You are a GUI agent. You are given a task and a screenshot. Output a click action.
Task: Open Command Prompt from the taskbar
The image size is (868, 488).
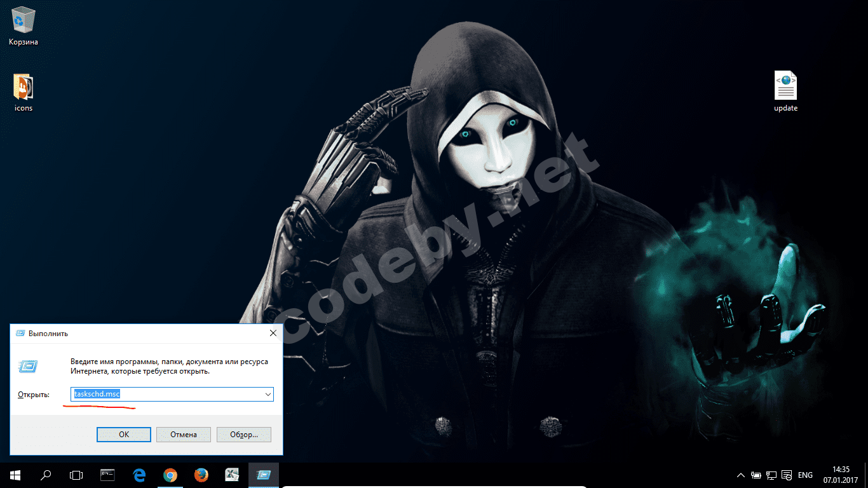[107, 475]
